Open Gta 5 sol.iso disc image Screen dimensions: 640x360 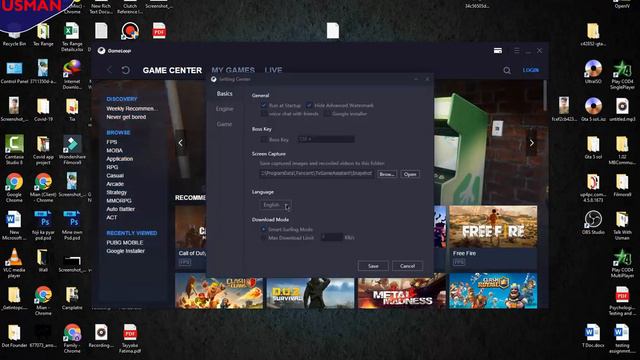point(593,109)
